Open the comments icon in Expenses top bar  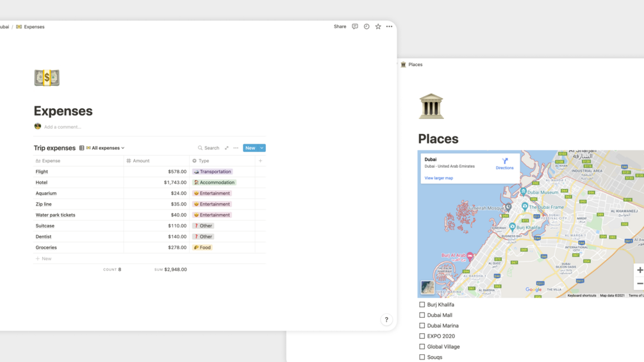click(x=355, y=27)
